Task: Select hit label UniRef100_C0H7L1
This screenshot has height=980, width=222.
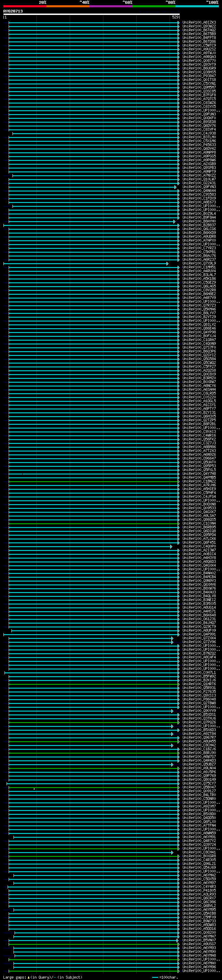Action: point(199,673)
